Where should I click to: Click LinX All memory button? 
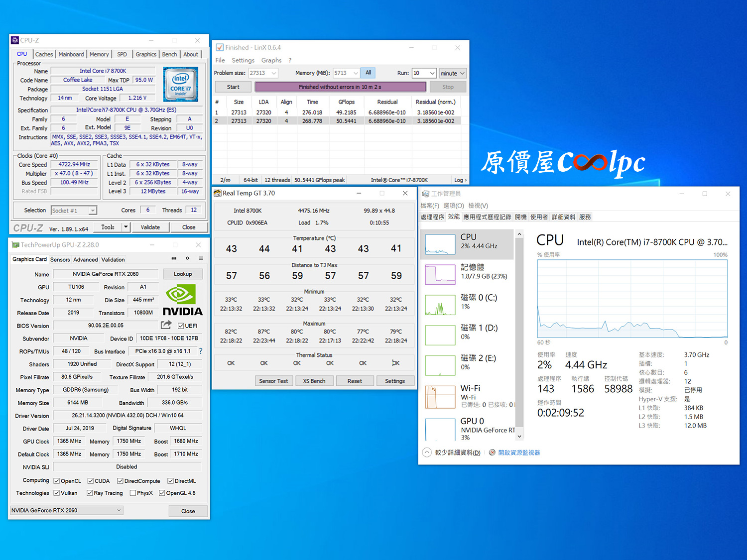coord(368,73)
